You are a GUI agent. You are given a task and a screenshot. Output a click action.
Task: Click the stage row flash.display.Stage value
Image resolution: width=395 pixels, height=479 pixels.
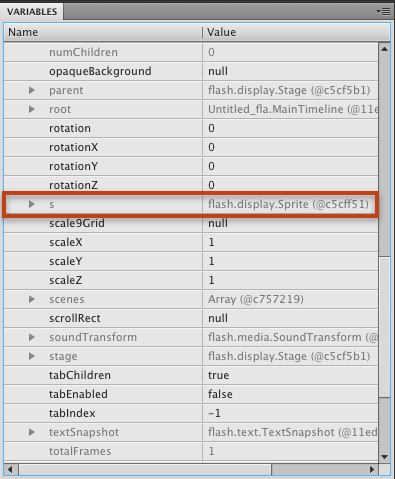(289, 356)
